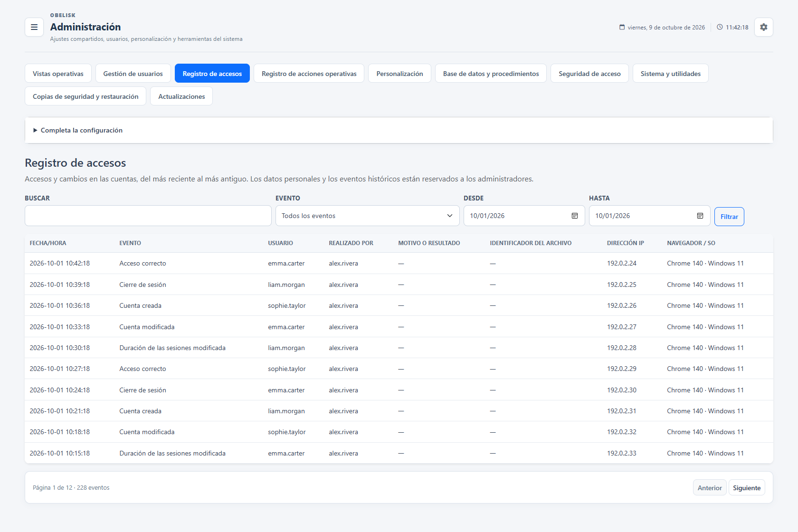
Task: Go to the Actualizaciones tab
Action: (x=181, y=96)
